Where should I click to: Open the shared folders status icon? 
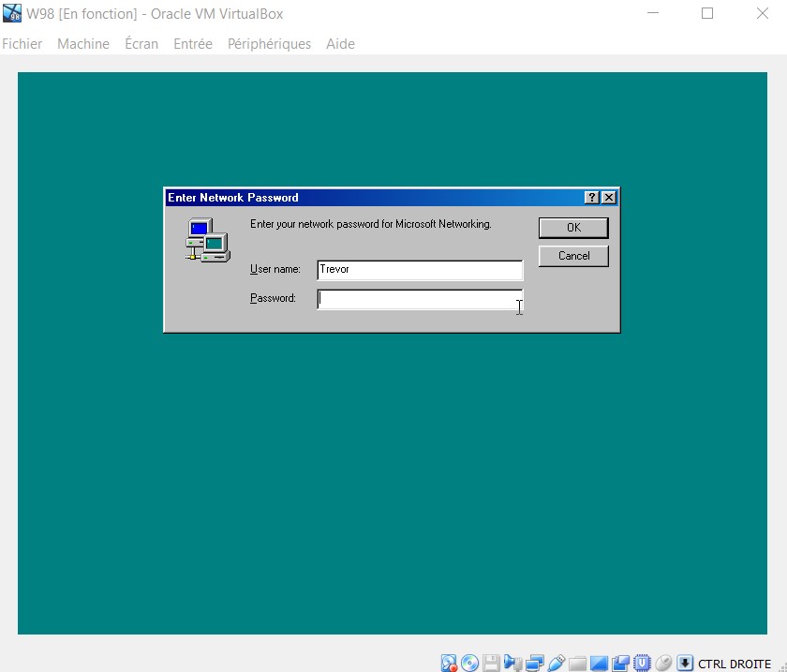click(x=577, y=664)
